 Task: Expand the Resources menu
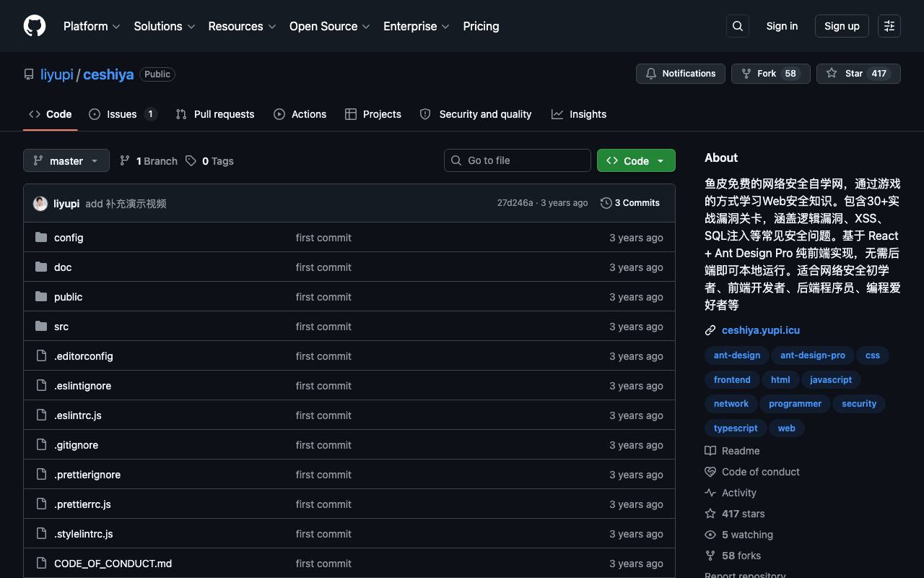243,26
